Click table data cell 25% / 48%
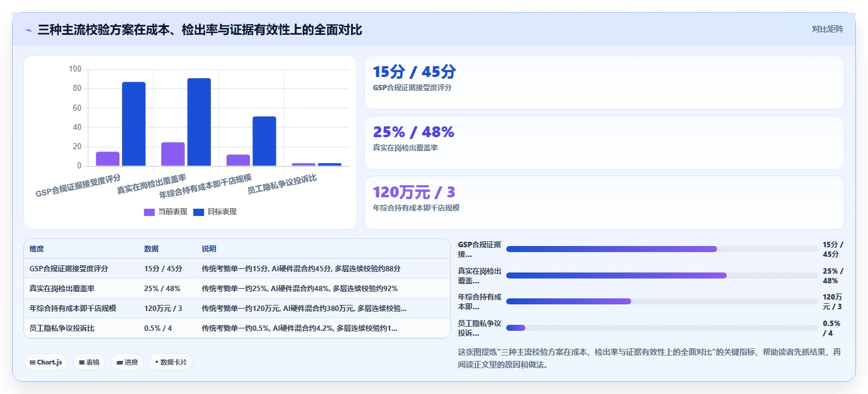This screenshot has width=868, height=394. tap(162, 289)
